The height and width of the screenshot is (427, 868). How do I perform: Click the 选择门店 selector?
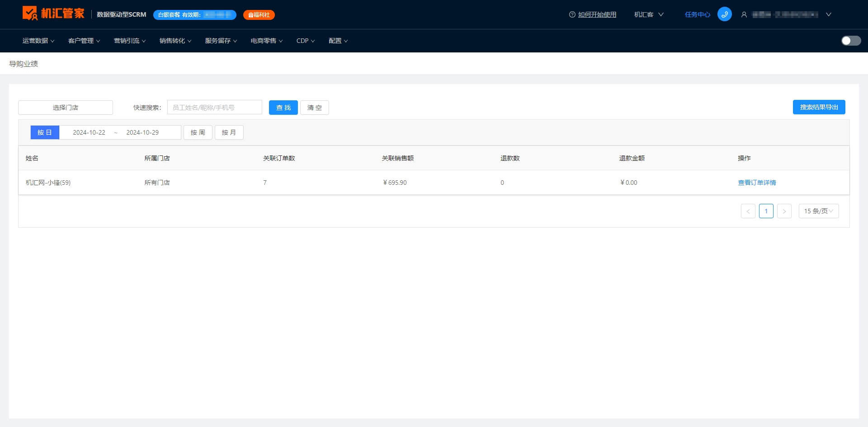tap(66, 108)
